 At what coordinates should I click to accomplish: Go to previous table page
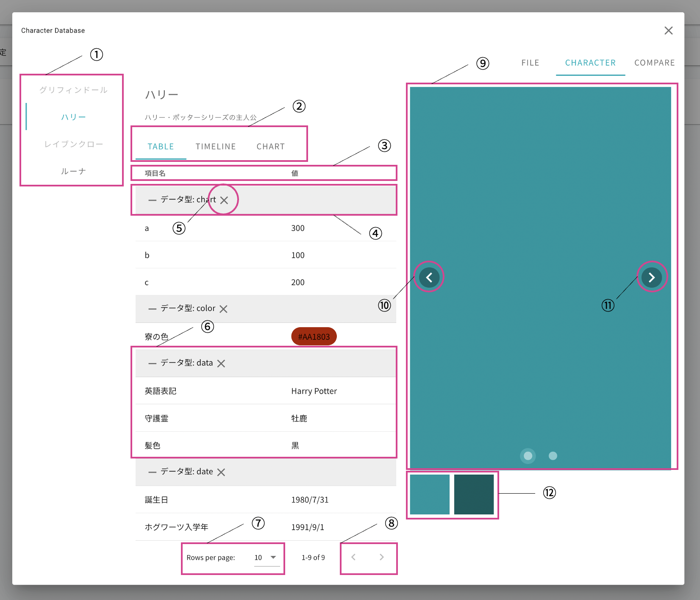[x=353, y=557]
